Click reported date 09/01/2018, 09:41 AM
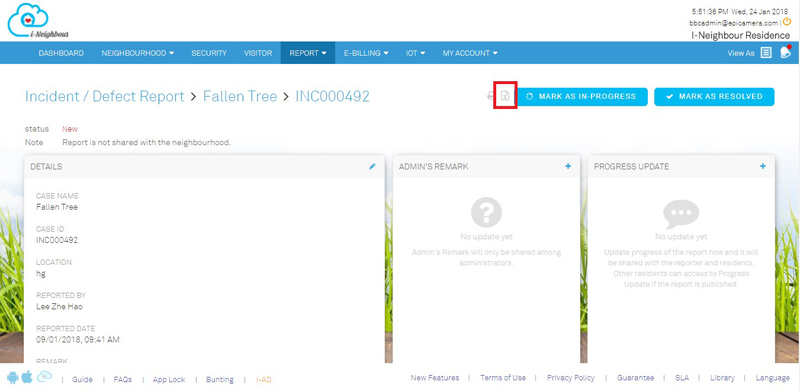This screenshot has height=391, width=800. click(x=78, y=340)
